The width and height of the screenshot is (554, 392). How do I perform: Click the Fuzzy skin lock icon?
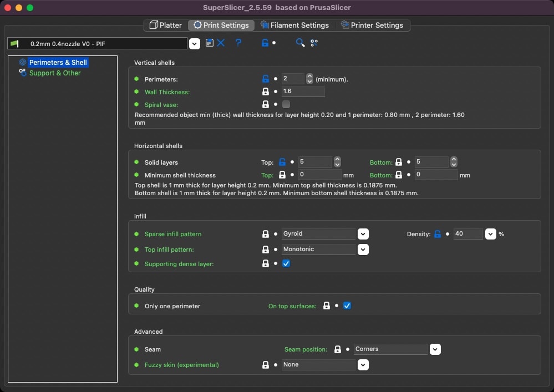coord(265,365)
